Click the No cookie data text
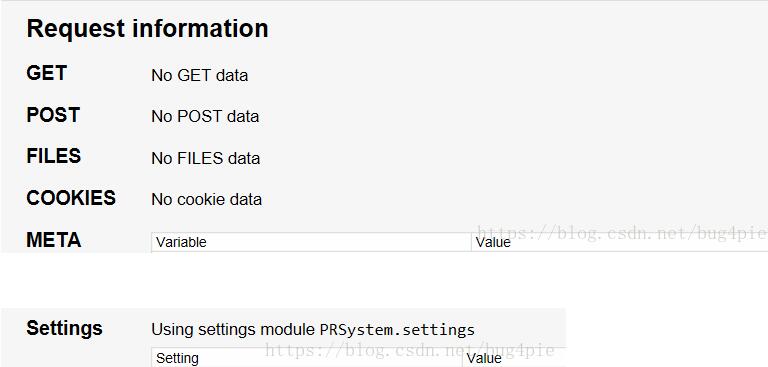The width and height of the screenshot is (768, 367). point(207,199)
